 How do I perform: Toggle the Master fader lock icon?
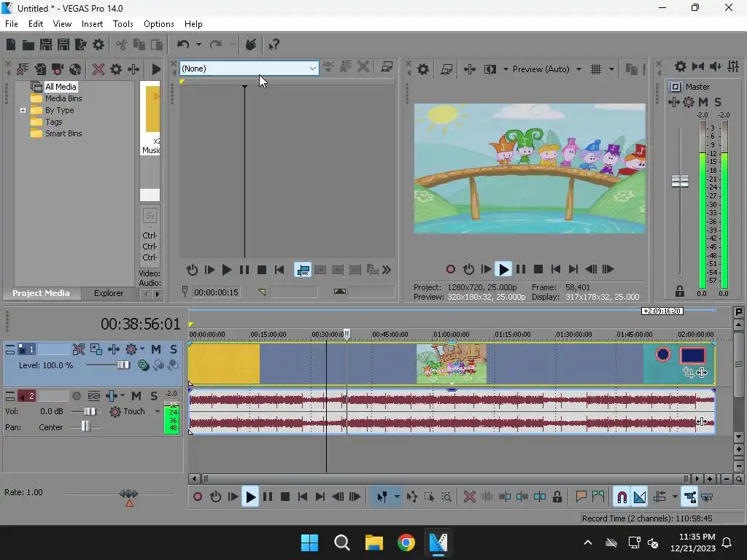coord(680,291)
